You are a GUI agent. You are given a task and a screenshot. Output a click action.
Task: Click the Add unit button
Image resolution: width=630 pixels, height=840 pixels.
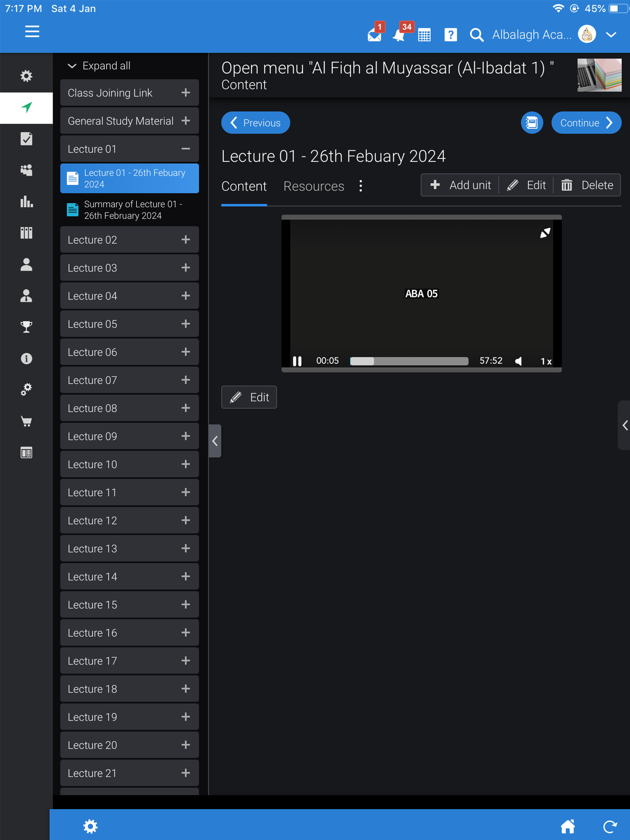click(x=460, y=185)
